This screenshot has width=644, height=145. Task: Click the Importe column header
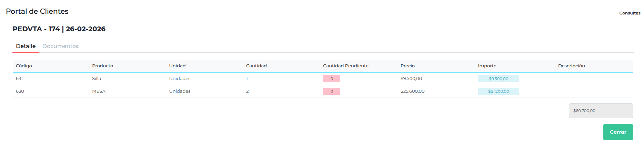[487, 66]
